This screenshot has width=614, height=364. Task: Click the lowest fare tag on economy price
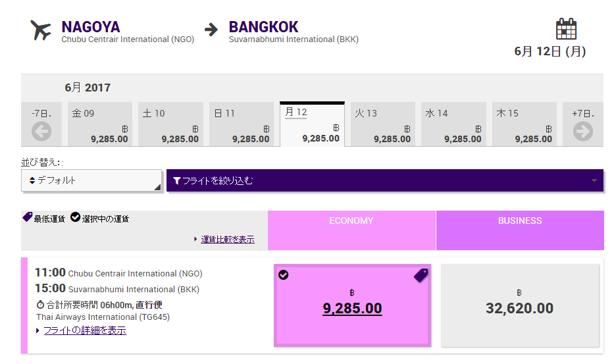point(421,275)
